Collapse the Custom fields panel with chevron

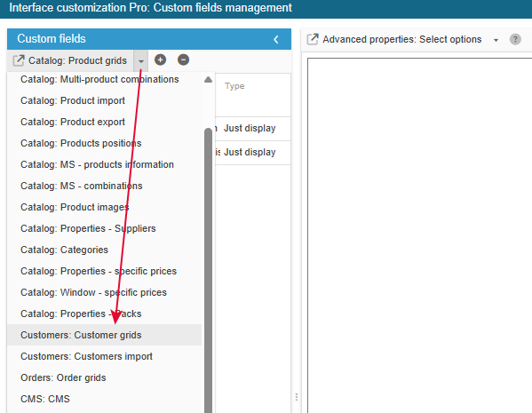276,39
